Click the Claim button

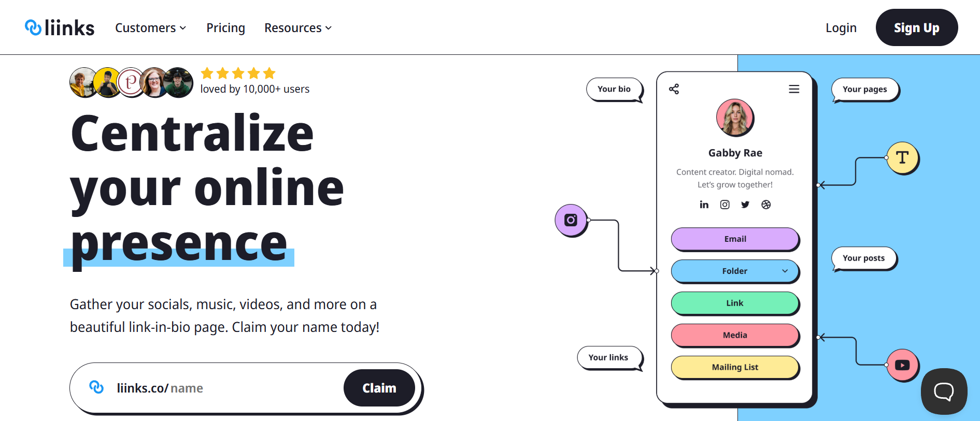pyautogui.click(x=379, y=388)
